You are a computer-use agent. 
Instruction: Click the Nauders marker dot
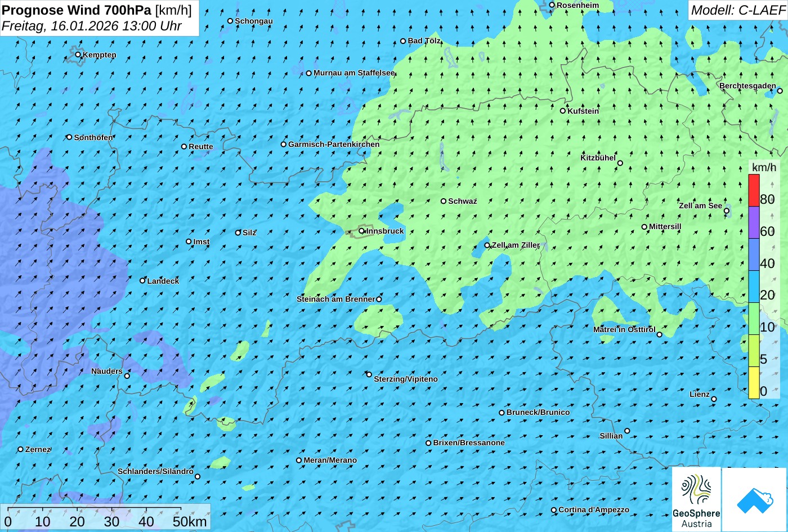tap(127, 376)
